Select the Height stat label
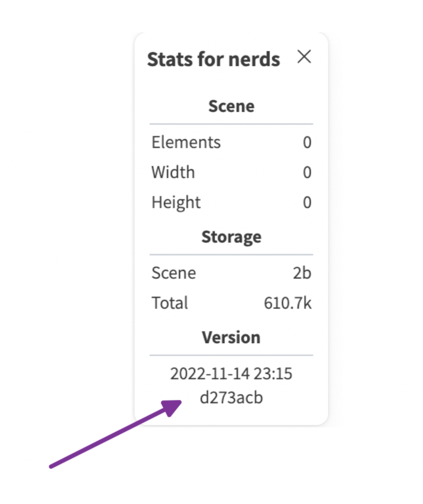The image size is (423, 504). tap(175, 202)
